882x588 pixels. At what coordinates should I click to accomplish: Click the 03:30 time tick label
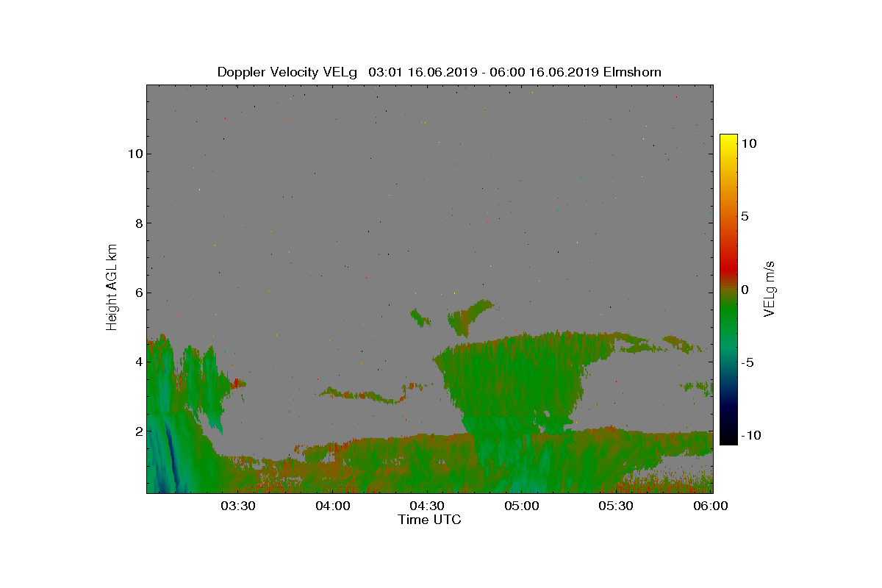tap(238, 506)
